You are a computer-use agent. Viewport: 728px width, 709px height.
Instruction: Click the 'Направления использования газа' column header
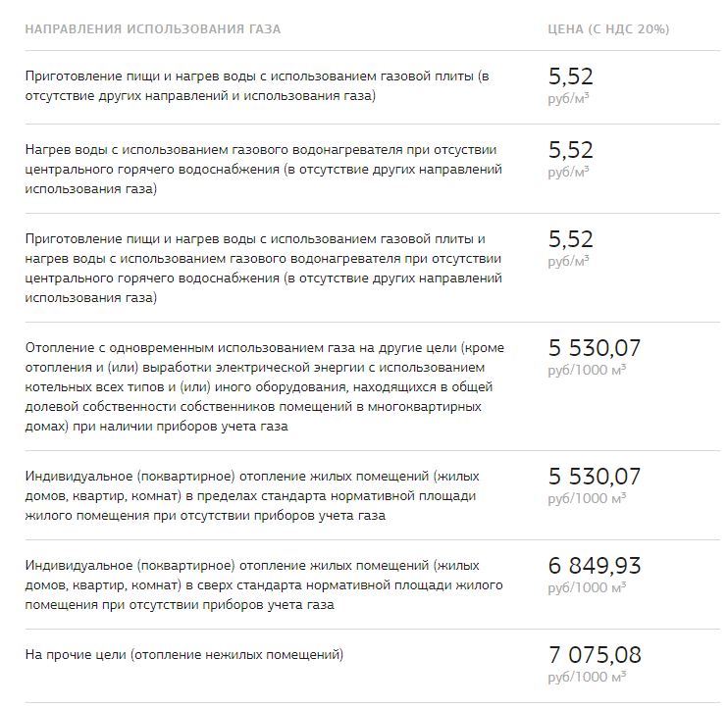tap(153, 29)
